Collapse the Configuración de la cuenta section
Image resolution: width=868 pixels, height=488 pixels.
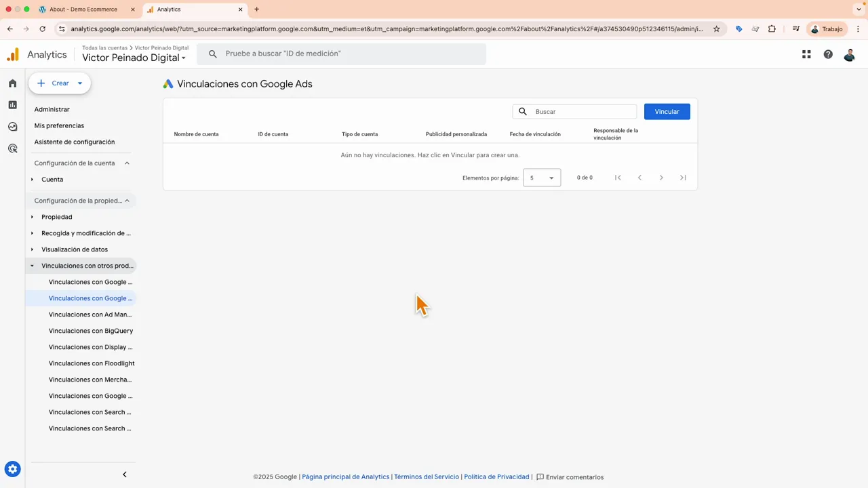pos(127,163)
